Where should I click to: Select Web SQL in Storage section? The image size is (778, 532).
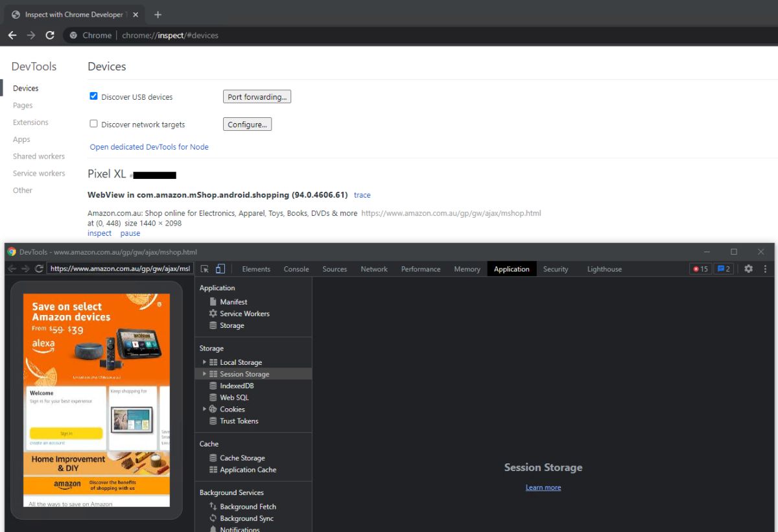[x=234, y=397]
